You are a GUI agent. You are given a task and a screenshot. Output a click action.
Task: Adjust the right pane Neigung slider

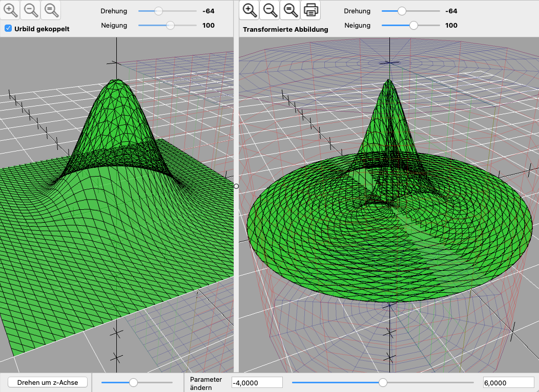pos(413,25)
